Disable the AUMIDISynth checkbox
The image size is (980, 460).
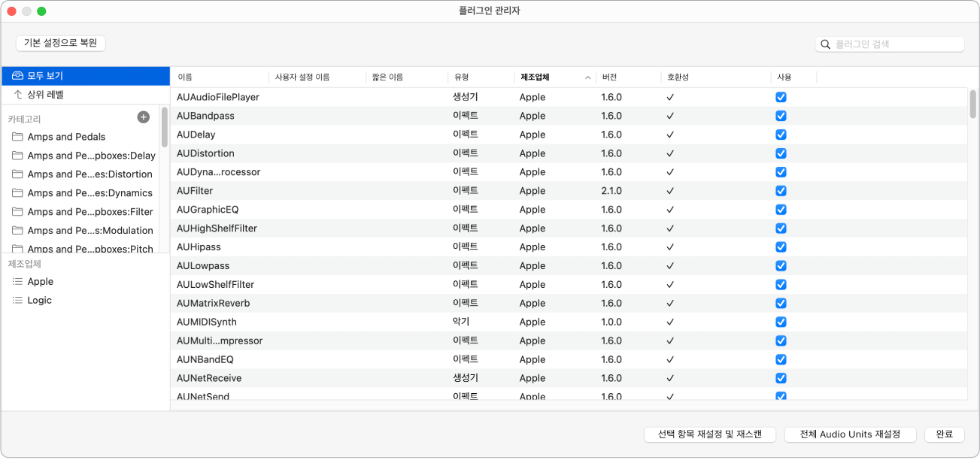point(781,322)
